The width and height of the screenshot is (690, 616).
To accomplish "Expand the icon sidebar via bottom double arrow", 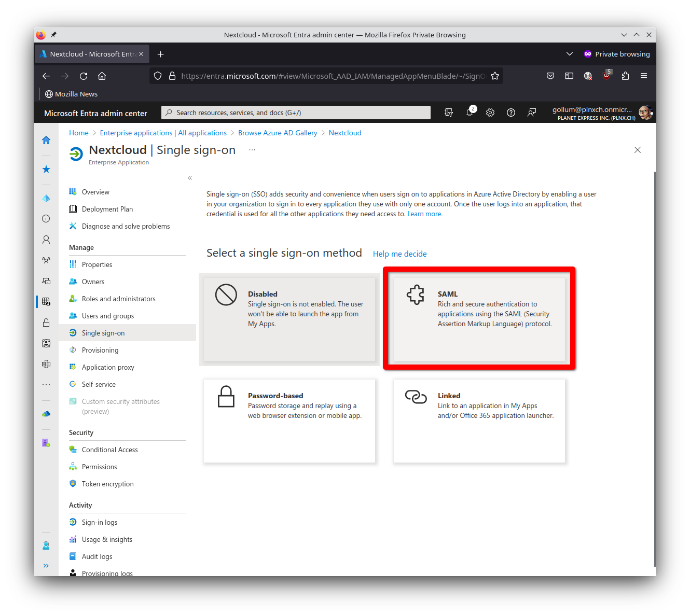I will coord(46,565).
